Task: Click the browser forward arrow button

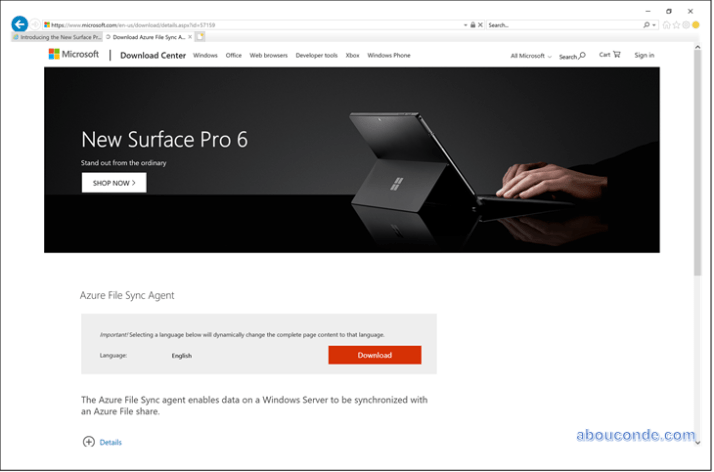Action: pos(35,25)
